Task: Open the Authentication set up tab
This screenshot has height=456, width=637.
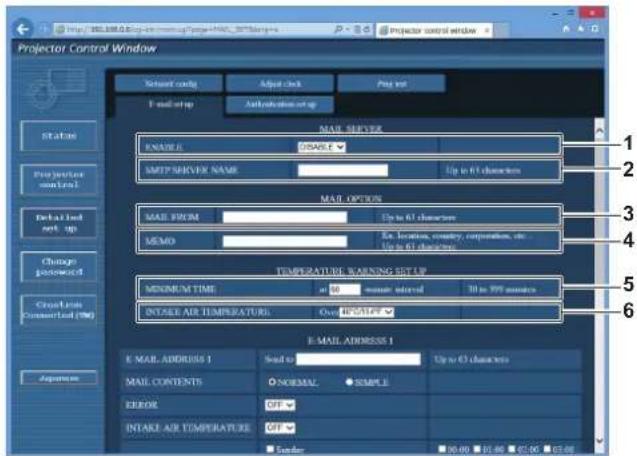Action: coord(280,104)
